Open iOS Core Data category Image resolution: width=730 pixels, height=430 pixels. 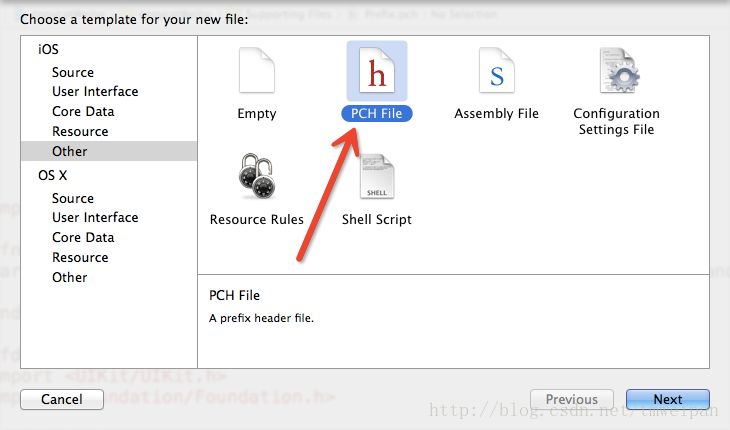[x=83, y=112]
